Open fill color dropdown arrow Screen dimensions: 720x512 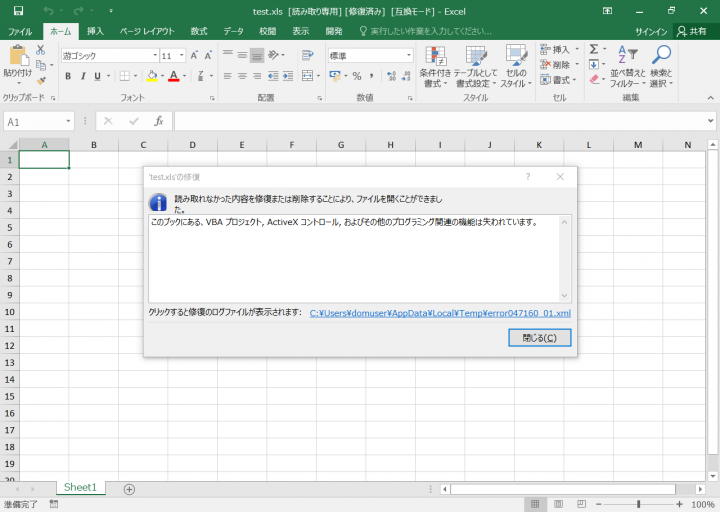click(163, 76)
